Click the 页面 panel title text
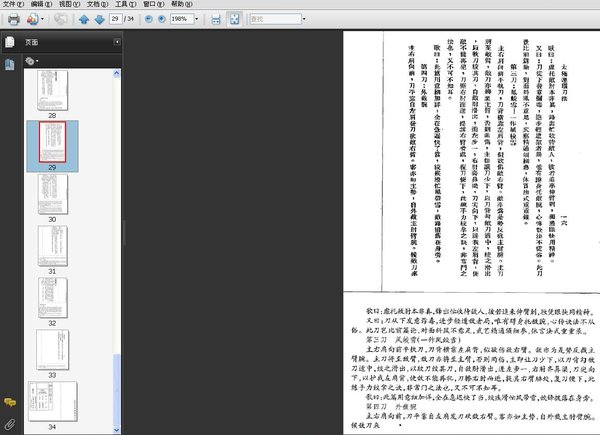 click(31, 42)
